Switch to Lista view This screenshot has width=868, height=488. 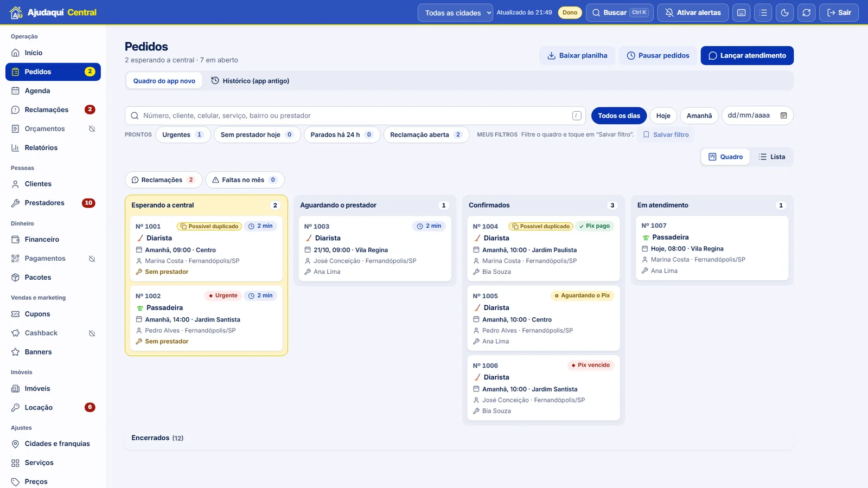click(772, 157)
